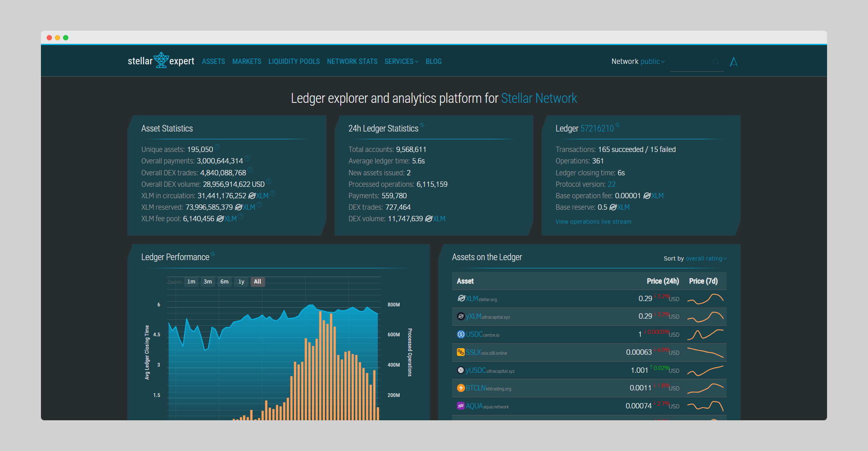
Task: Open the Network public selector dropdown
Action: click(652, 61)
